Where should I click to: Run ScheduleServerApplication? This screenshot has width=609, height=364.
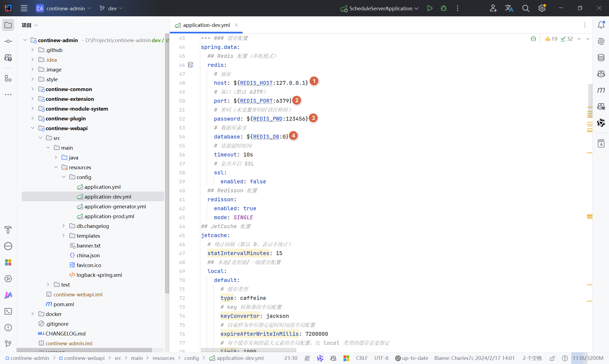tap(430, 8)
